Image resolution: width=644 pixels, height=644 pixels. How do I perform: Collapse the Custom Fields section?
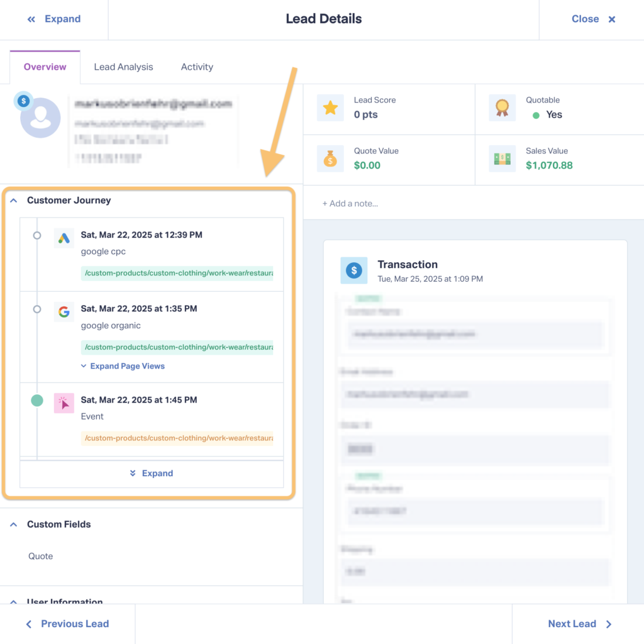point(14,525)
